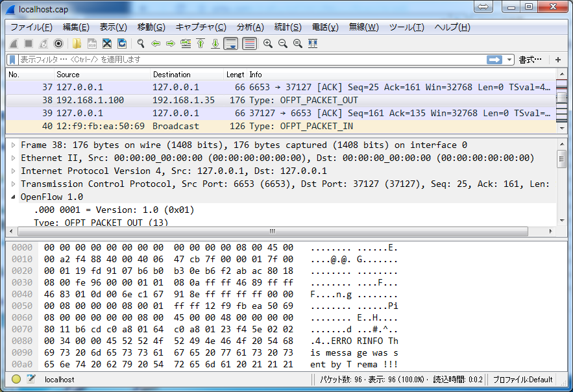Expand Transmission Control Protocol row

(x=13, y=184)
